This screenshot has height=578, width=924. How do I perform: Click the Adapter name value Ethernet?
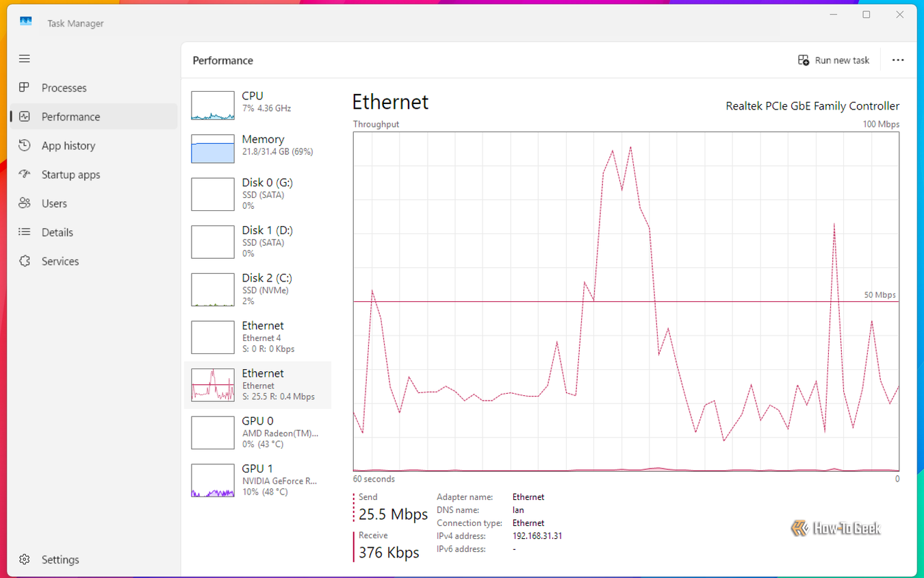click(x=528, y=497)
